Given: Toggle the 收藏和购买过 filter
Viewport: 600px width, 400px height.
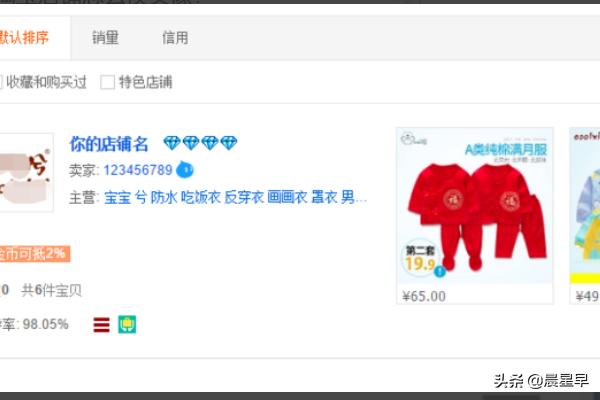Looking at the screenshot, I should coord(43,82).
